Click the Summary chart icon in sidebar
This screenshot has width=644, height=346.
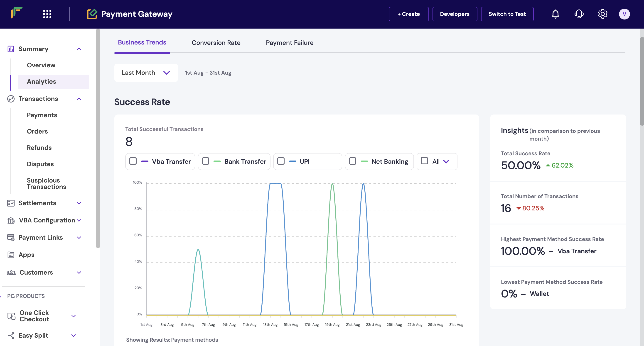click(11, 49)
